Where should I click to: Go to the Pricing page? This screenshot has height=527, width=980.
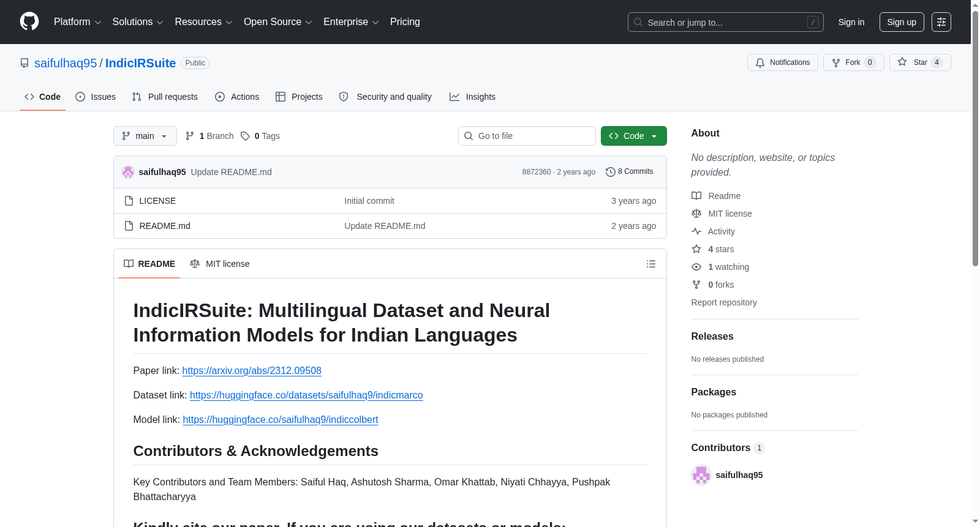coord(405,22)
